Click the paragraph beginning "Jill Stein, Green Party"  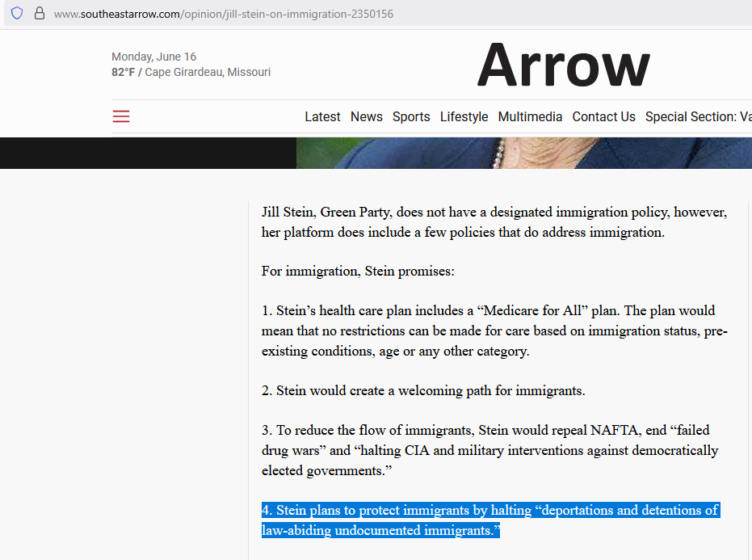point(494,222)
